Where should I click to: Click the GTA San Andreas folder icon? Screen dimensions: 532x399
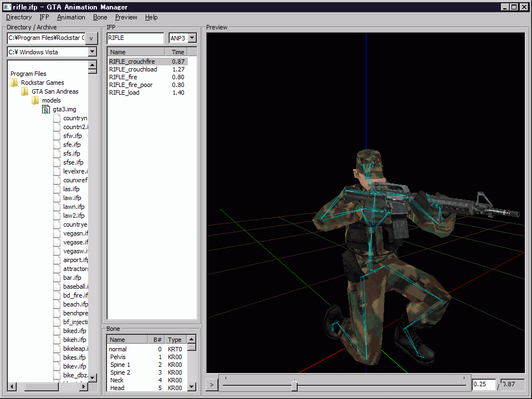pyautogui.click(x=25, y=91)
